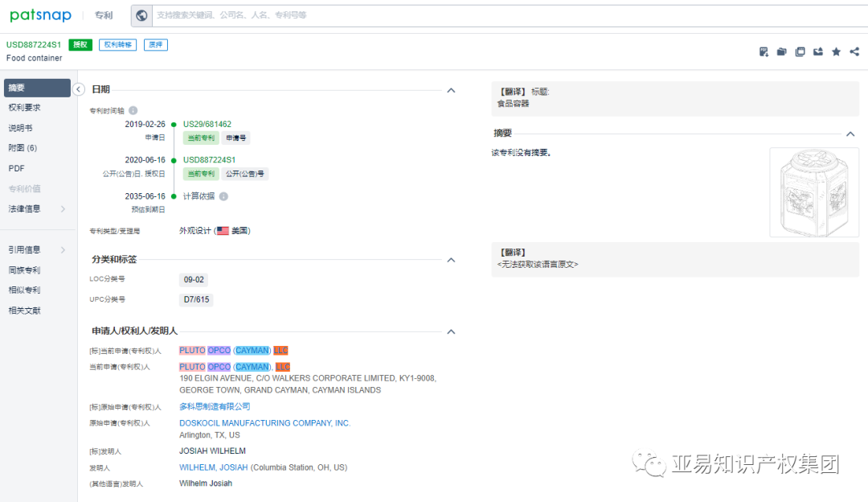Open inventor WILHELM, JOSIAH link
The width and height of the screenshot is (868, 502).
(214, 467)
